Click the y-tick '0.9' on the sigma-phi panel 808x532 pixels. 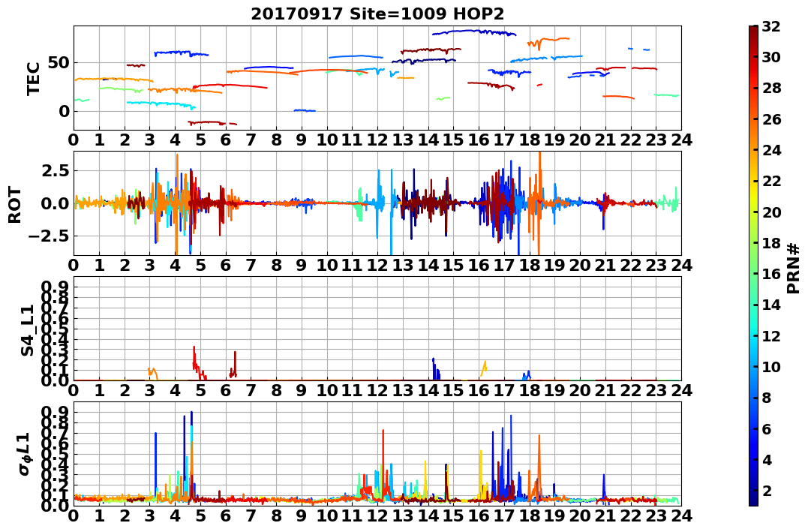point(56,412)
